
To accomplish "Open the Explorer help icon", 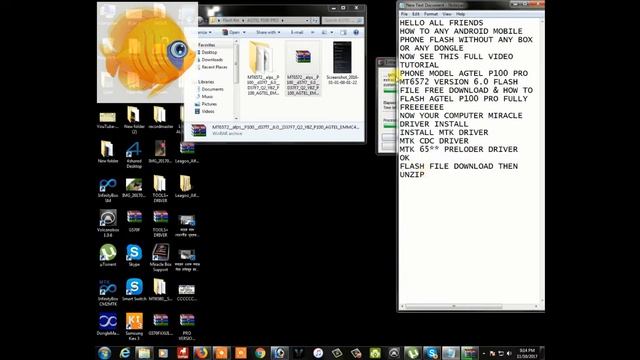I will tap(356, 32).
